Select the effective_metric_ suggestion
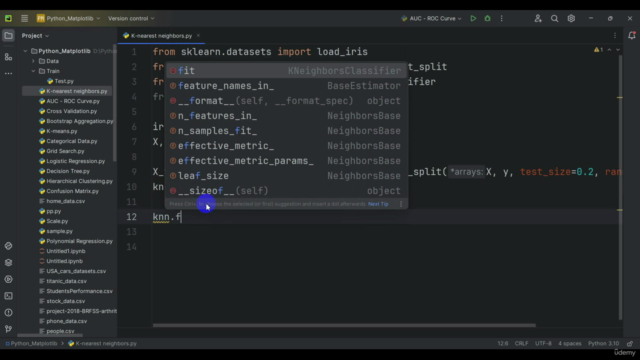The width and height of the screenshot is (640, 360). click(286, 146)
